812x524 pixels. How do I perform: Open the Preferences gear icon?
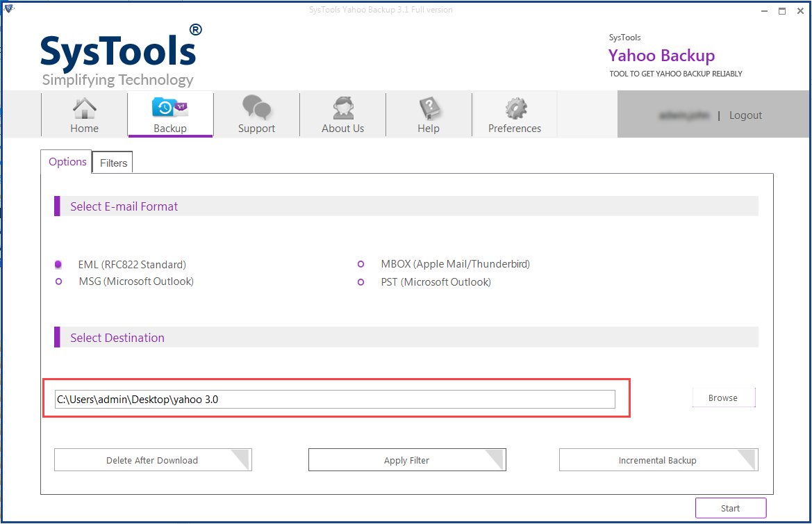[516, 108]
